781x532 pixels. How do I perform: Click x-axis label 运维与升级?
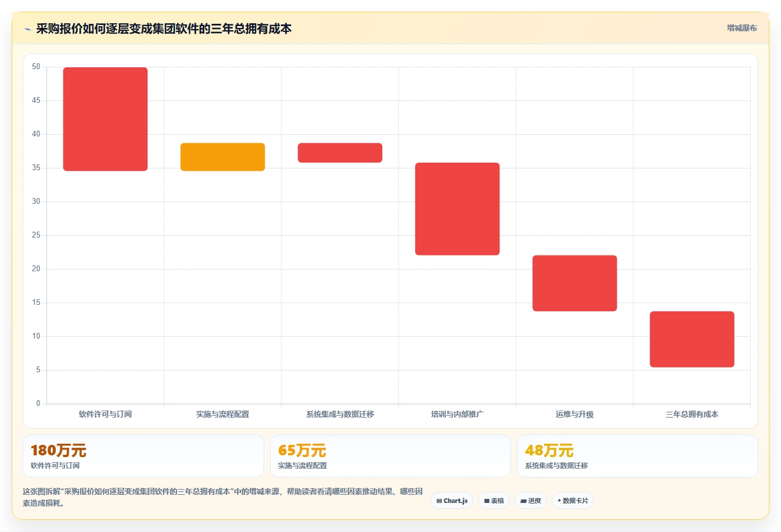pos(574,414)
